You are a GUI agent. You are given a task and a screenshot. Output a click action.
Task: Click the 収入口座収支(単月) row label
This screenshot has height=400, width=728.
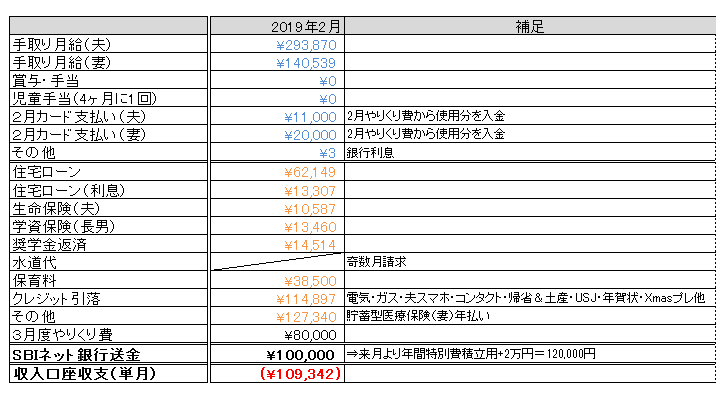pyautogui.click(x=109, y=374)
